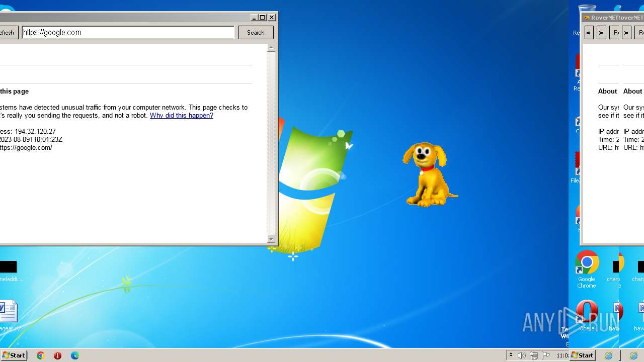Click Internet Explorer icon beside second Start button
This screenshot has width=644, height=362.
pyautogui.click(x=608, y=355)
